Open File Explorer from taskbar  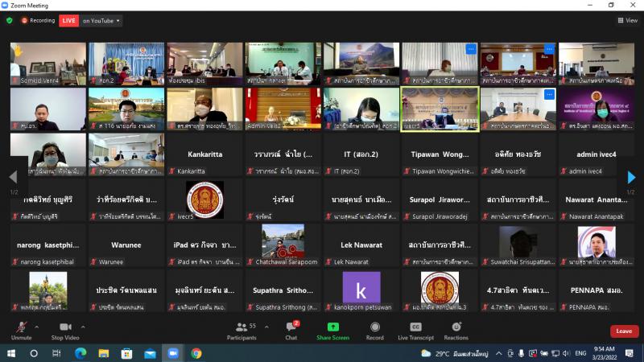pos(104,353)
